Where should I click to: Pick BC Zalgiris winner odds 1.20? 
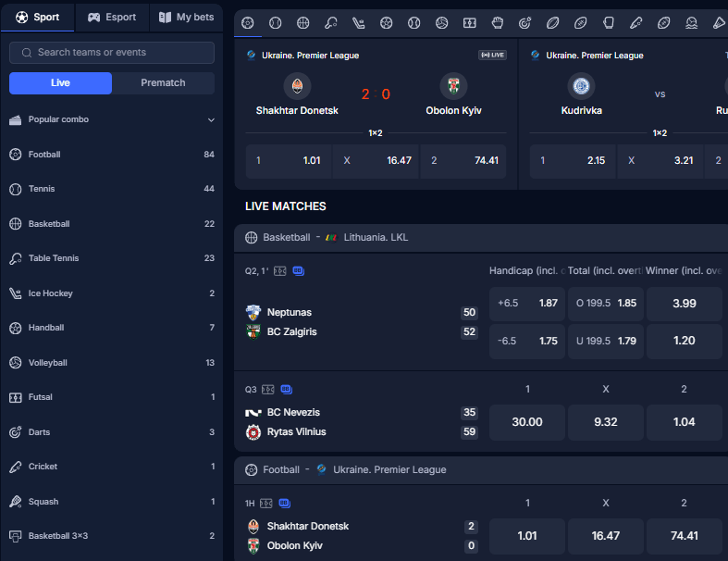pyautogui.click(x=685, y=342)
